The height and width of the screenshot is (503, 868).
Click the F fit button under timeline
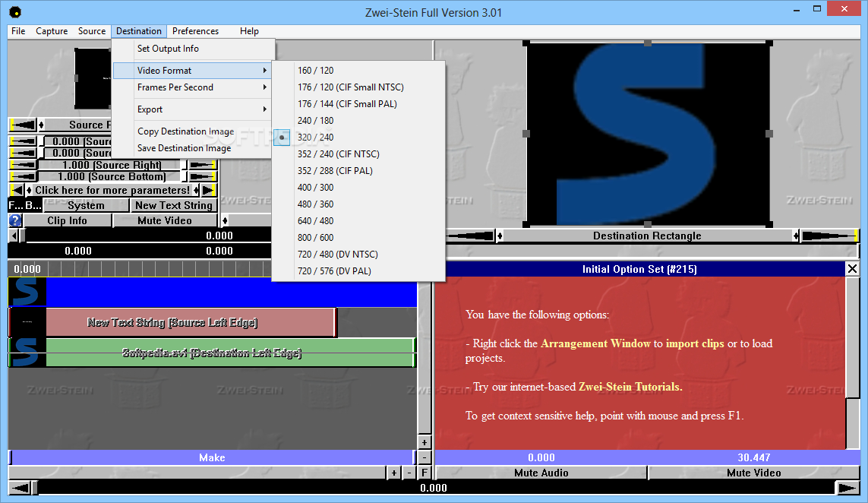pos(424,473)
